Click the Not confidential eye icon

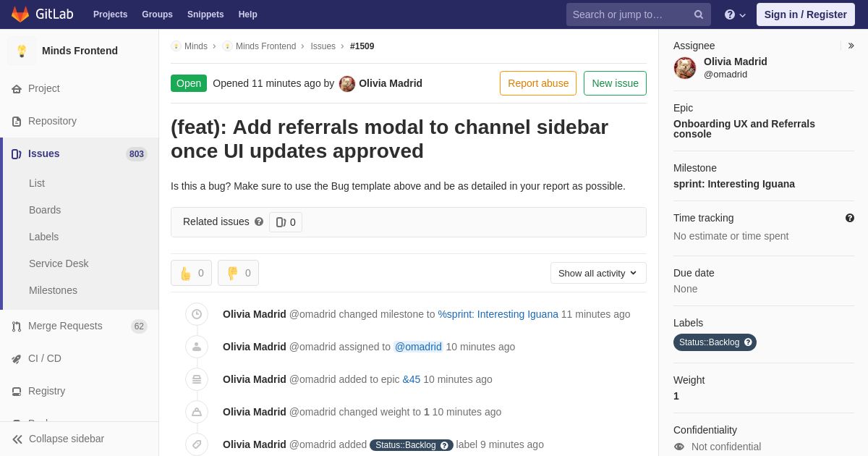click(679, 447)
